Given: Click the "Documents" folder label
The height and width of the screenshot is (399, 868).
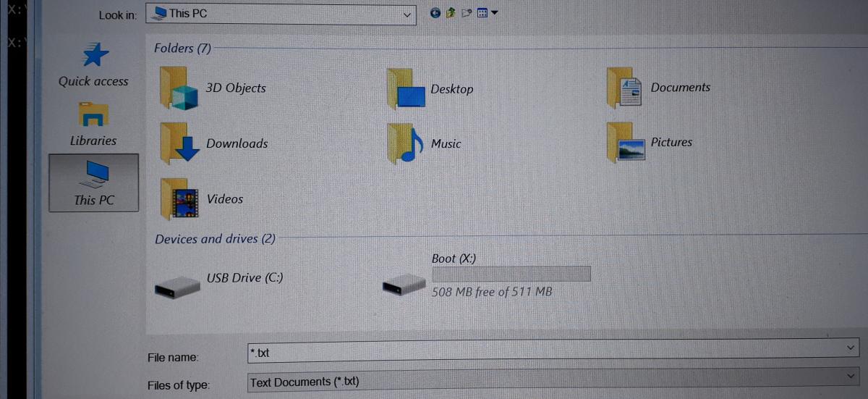Looking at the screenshot, I should click(x=681, y=88).
